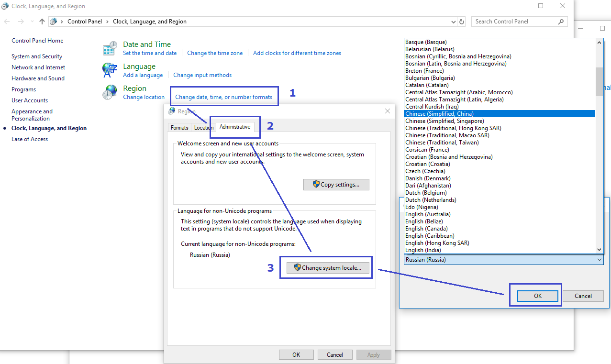Click OK in the Region dialog

tap(296, 355)
